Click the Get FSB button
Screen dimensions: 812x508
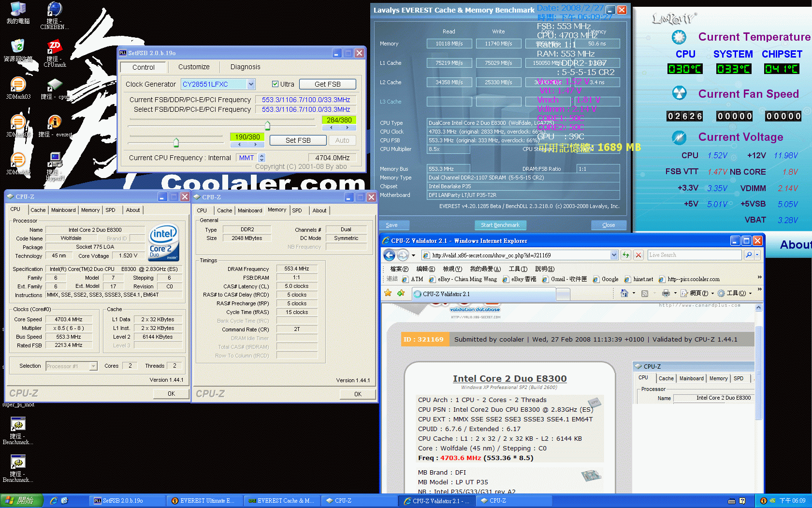[x=328, y=84]
